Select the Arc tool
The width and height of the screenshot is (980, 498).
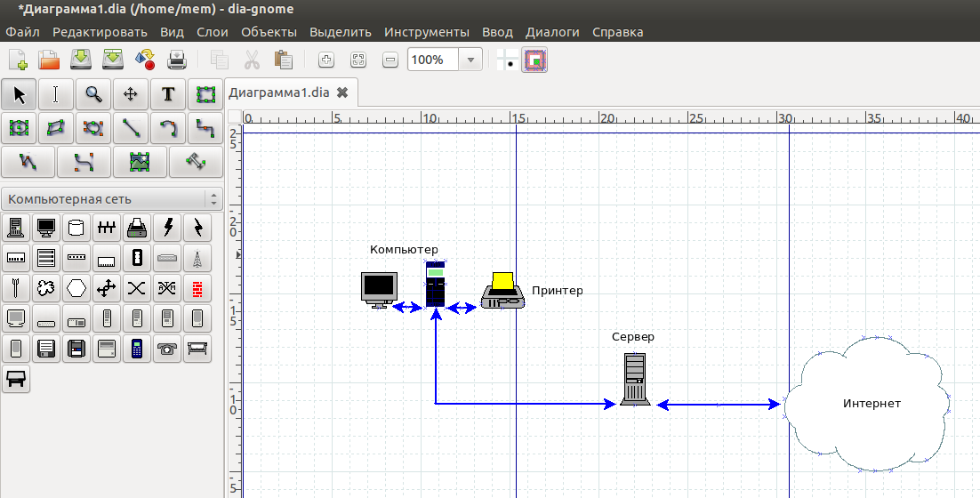coord(168,128)
